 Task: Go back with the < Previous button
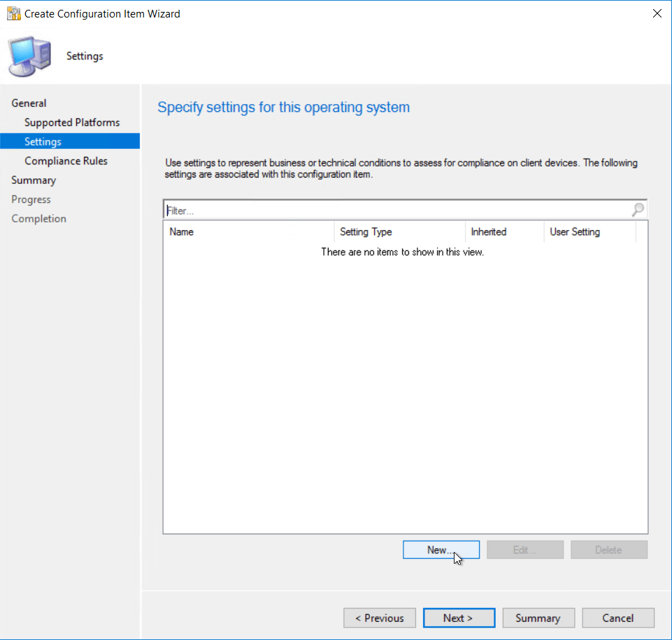[x=379, y=618]
